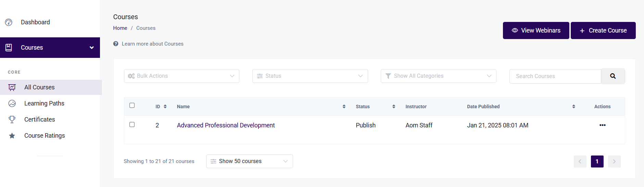
Task: Expand the Show All Categories dropdown
Action: pos(439,76)
